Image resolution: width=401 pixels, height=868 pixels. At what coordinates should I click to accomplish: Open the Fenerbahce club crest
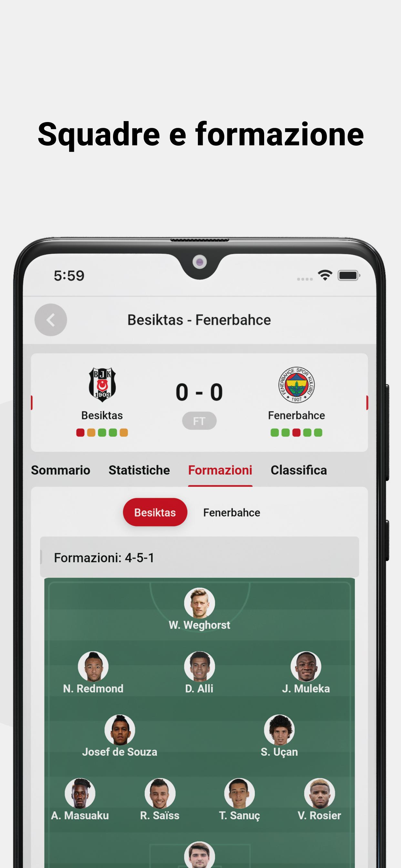point(296,385)
